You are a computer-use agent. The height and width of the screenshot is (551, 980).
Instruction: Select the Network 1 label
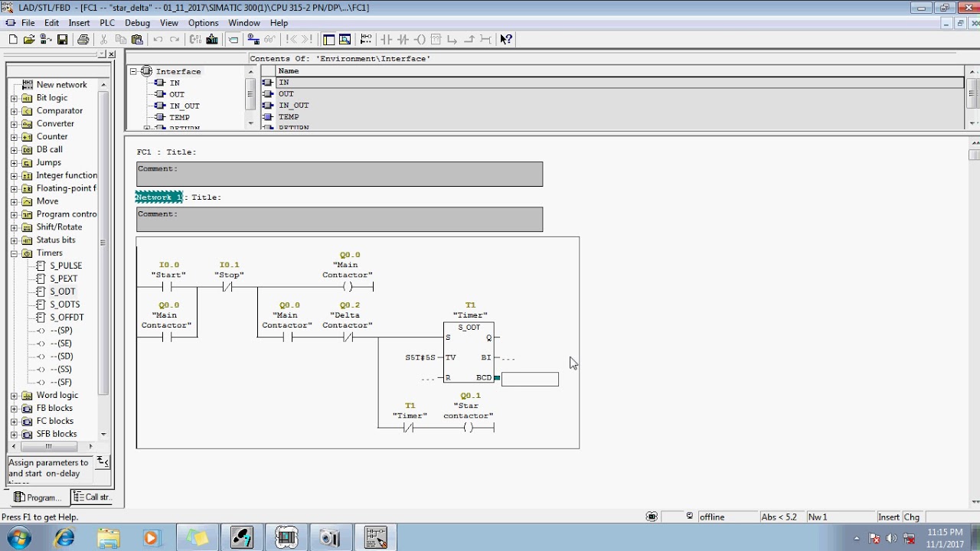click(159, 197)
